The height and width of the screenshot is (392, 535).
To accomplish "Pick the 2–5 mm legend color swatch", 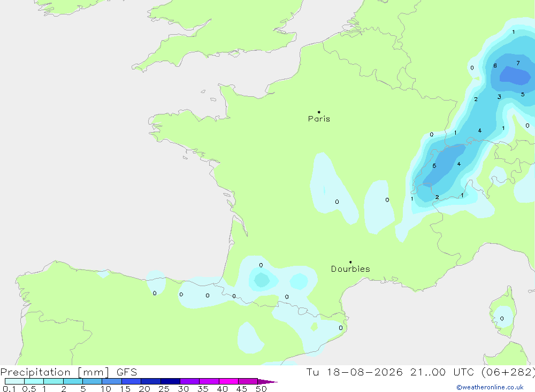I will (x=73, y=381).
